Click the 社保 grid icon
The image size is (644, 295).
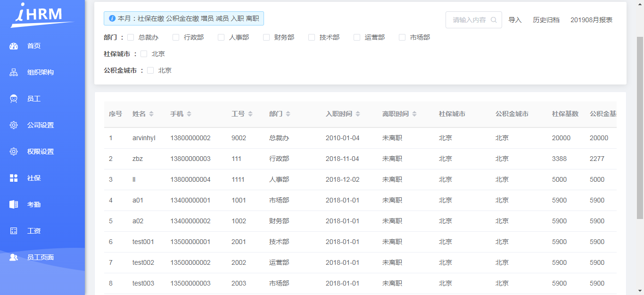[14, 178]
